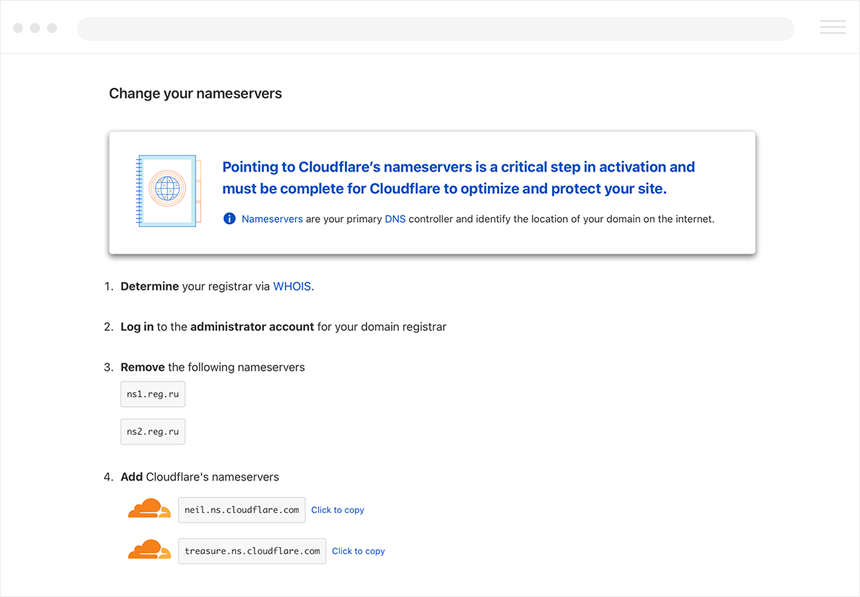The width and height of the screenshot is (860, 597).
Task: Select the treasure.ns.cloudflare.com field
Action: (252, 551)
